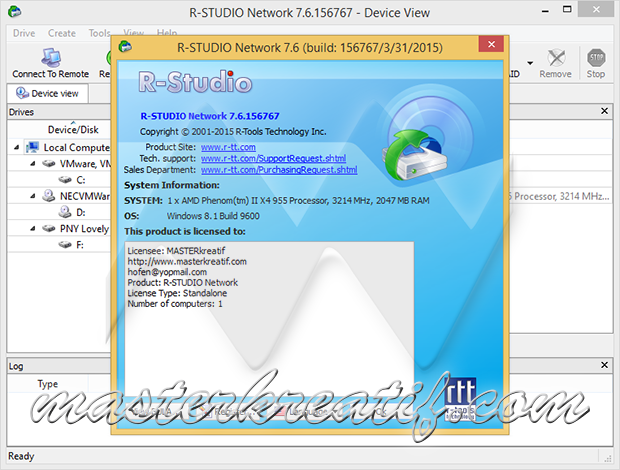
Task: Switch to the Device view tab
Action: pos(47,94)
